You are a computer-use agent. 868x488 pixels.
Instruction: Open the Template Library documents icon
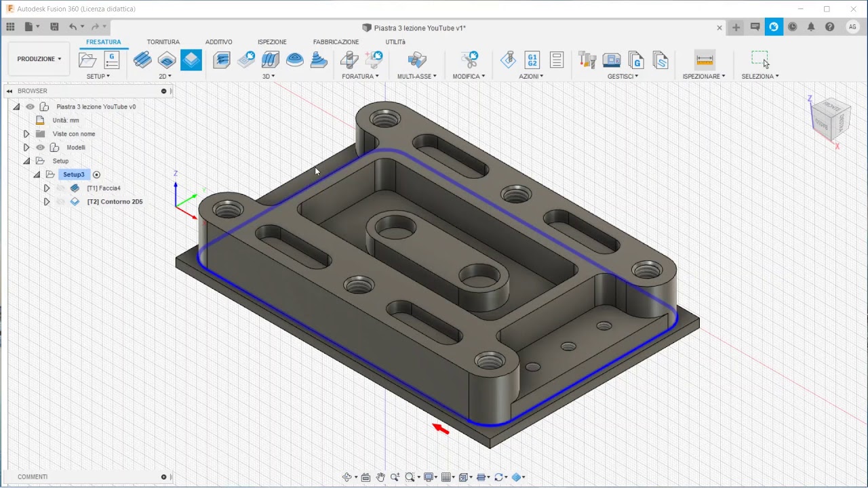(x=660, y=60)
